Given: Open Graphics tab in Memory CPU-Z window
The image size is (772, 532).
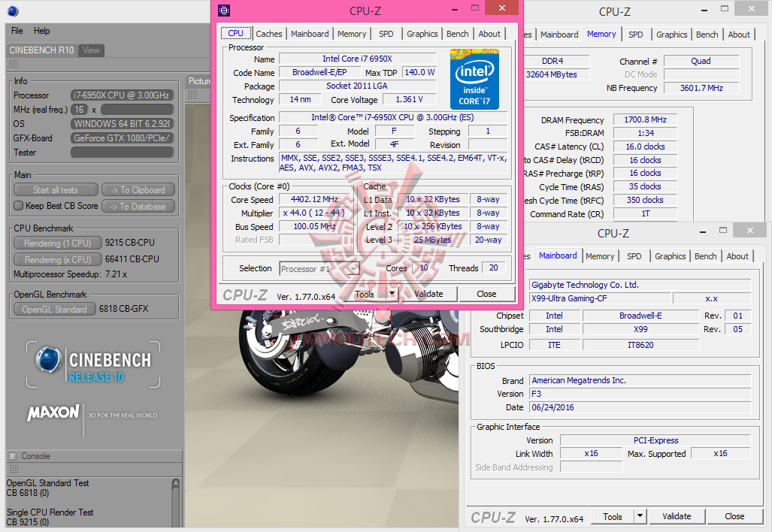Looking at the screenshot, I should (x=671, y=35).
